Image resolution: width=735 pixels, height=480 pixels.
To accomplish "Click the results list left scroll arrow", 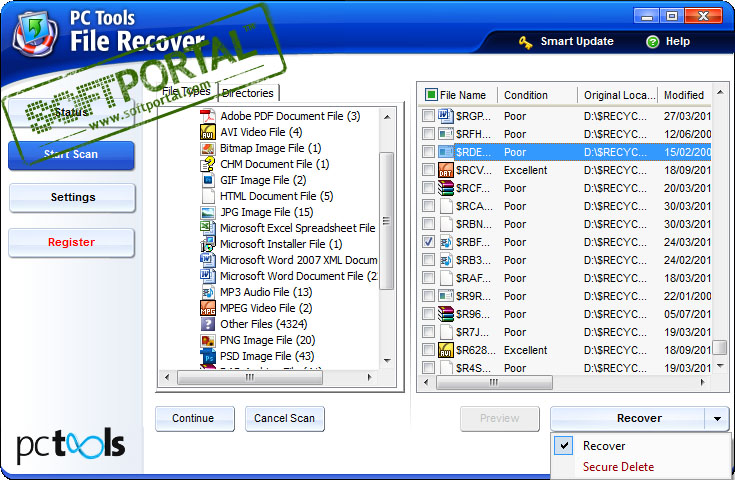I will tap(426, 382).
